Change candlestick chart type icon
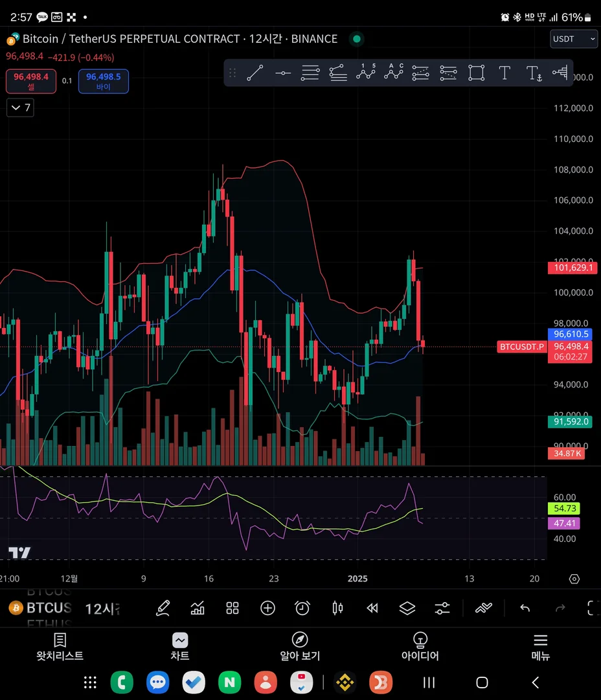The height and width of the screenshot is (700, 601). (338, 608)
